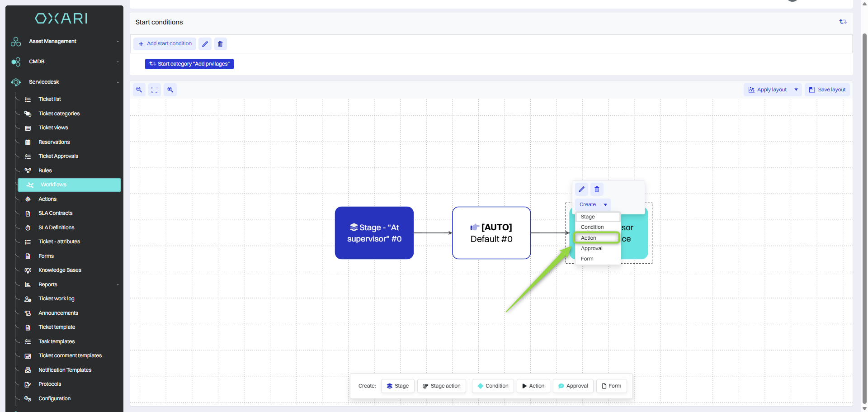The height and width of the screenshot is (412, 868).
Task: Select the Start category "Add privilages" tag
Action: [189, 64]
